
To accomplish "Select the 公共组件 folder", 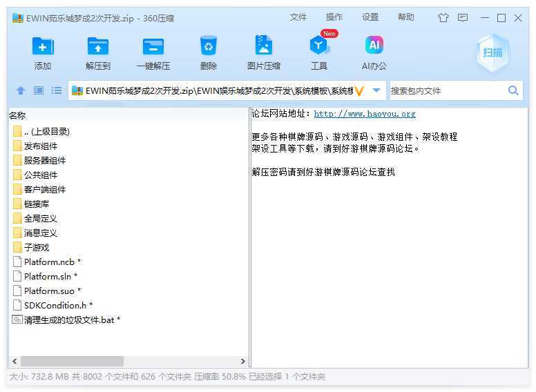I will point(35,175).
